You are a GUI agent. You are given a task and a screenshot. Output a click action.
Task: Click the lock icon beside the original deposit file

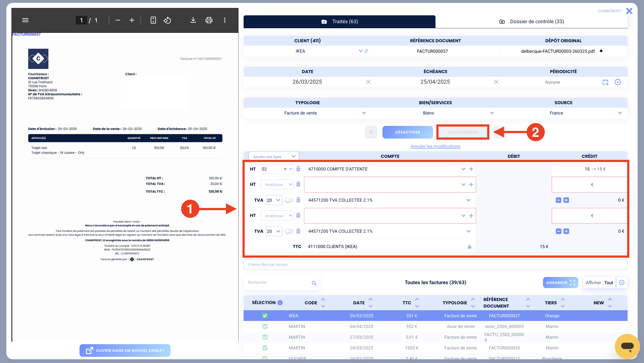(x=601, y=51)
